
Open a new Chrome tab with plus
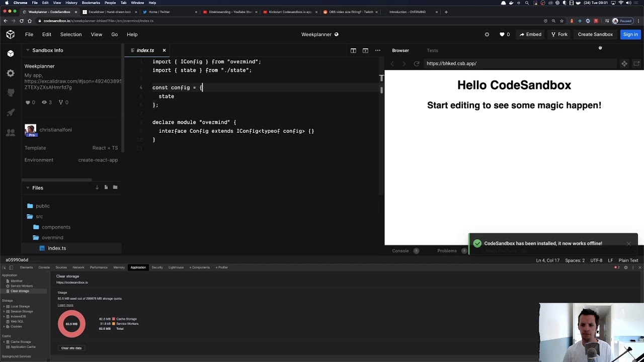pos(446,12)
